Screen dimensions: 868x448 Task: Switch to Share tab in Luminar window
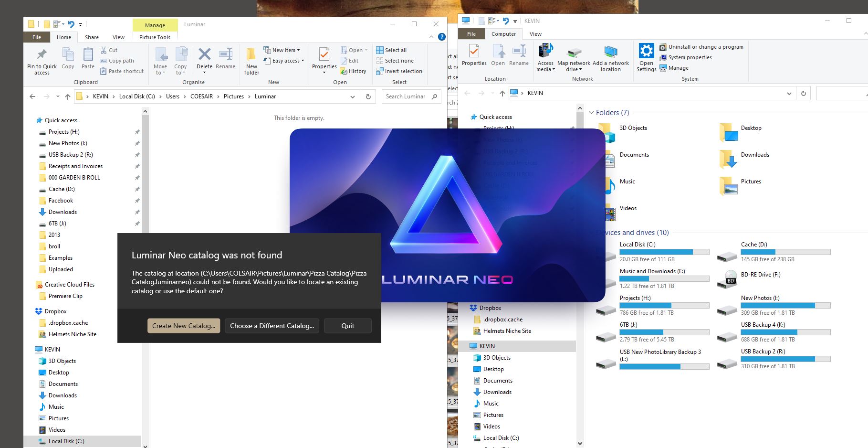coord(92,37)
